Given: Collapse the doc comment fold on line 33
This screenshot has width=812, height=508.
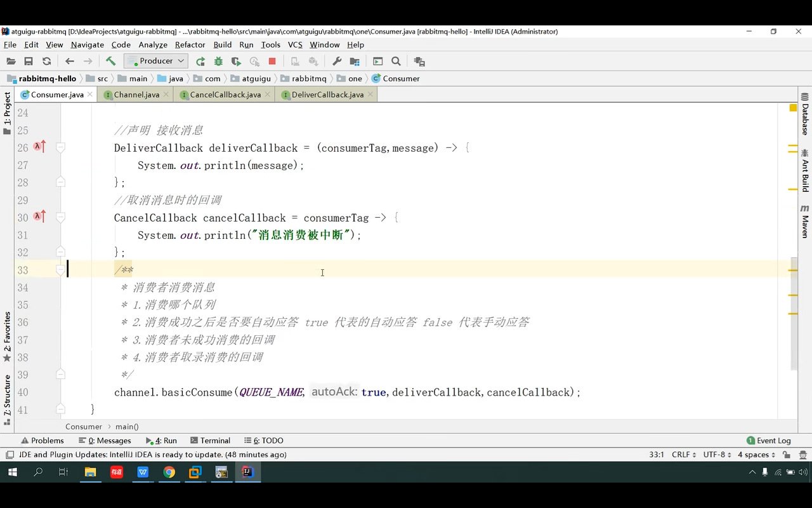Looking at the screenshot, I should click(x=60, y=270).
